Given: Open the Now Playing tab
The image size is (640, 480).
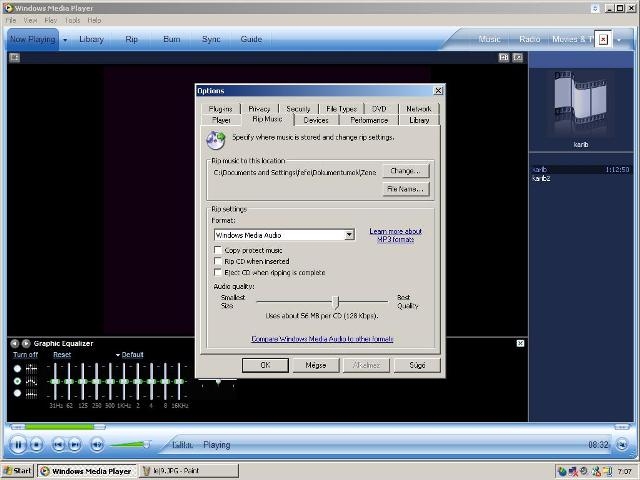Looking at the screenshot, I should 33,39.
